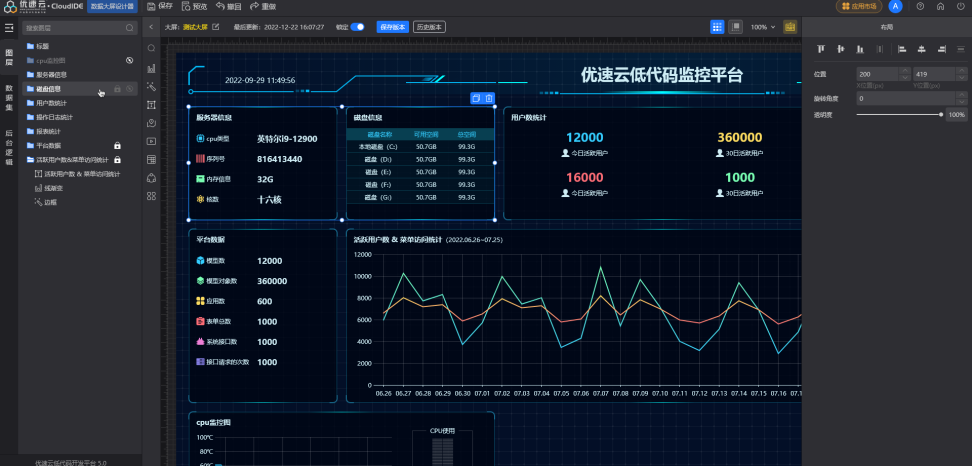Click the edit icon next to 测试大屏
The height and width of the screenshot is (466, 972).
(x=216, y=27)
